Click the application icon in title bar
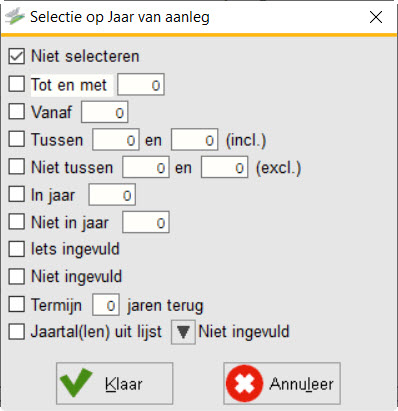The width and height of the screenshot is (398, 411). [x=15, y=17]
